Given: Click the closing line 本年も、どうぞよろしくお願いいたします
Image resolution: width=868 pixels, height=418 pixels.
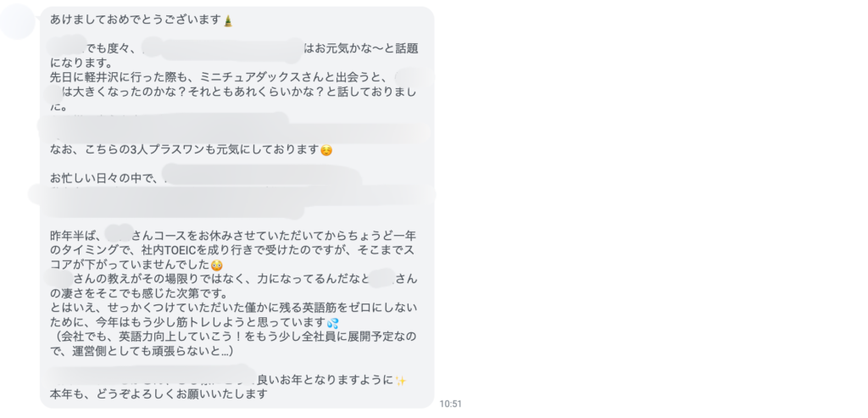Looking at the screenshot, I should click(x=159, y=394).
